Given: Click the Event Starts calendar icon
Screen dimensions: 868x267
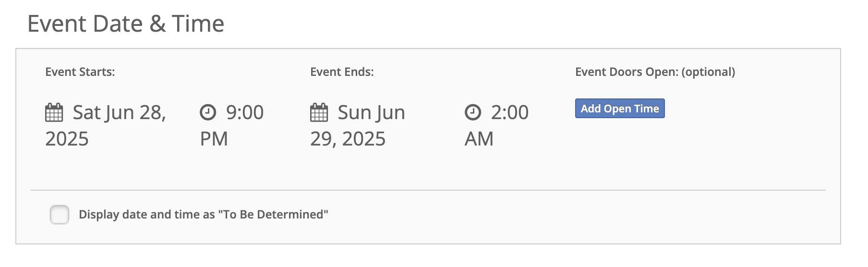Looking at the screenshot, I should point(54,113).
